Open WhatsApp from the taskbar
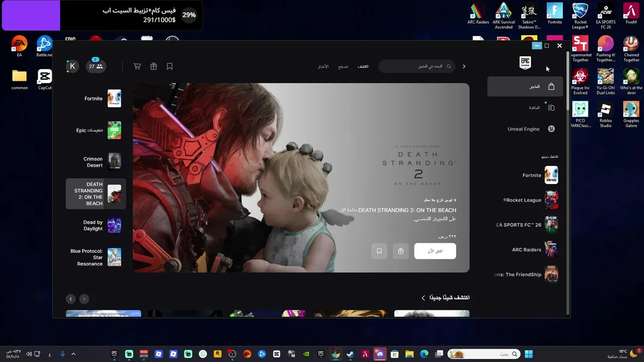The width and height of the screenshot is (644, 362). 203,354
